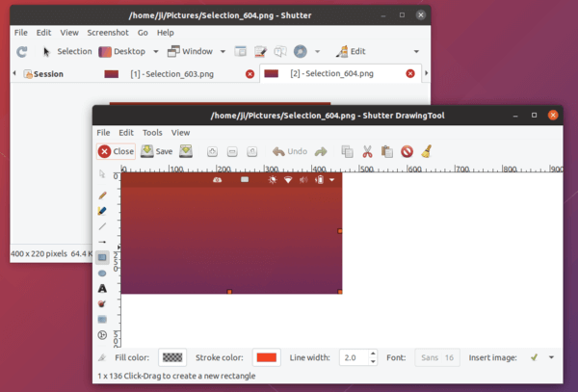Close the Selection_604.png tab
578x392 pixels.
410,74
